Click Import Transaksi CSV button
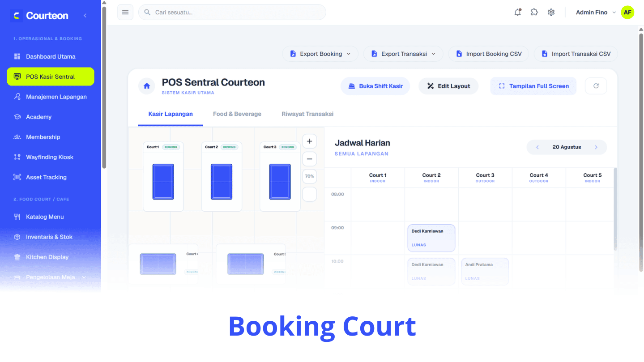The width and height of the screenshot is (644, 362). 576,54
